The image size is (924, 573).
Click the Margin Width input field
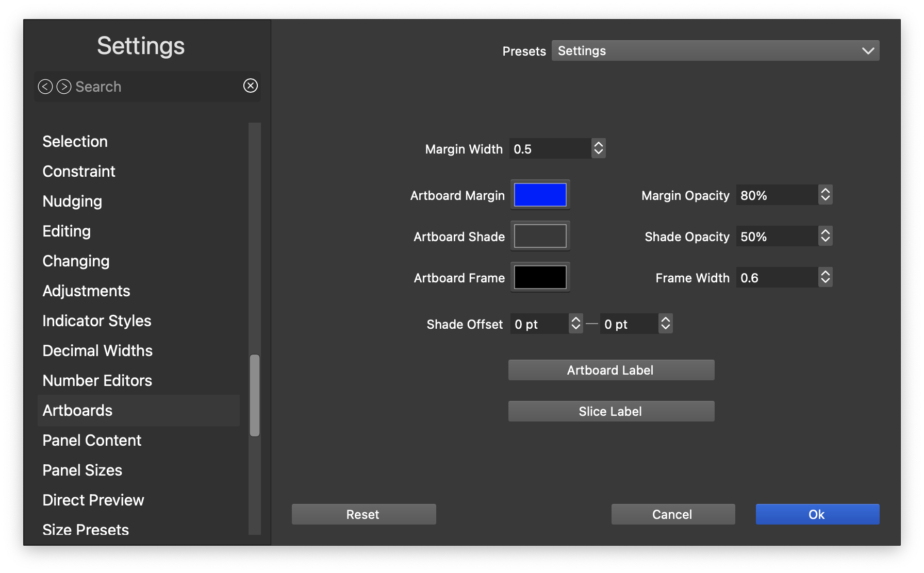[x=550, y=148]
